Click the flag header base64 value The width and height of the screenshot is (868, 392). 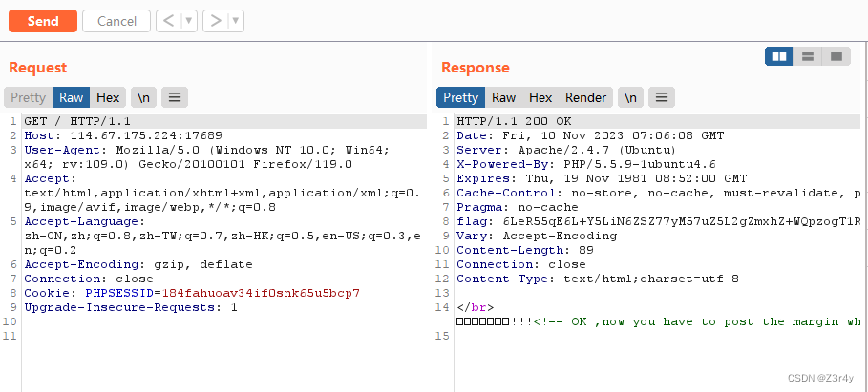[682, 221]
